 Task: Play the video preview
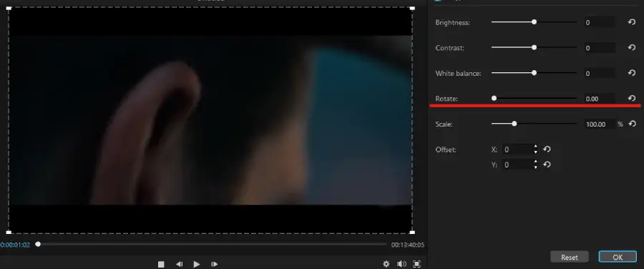click(x=197, y=264)
